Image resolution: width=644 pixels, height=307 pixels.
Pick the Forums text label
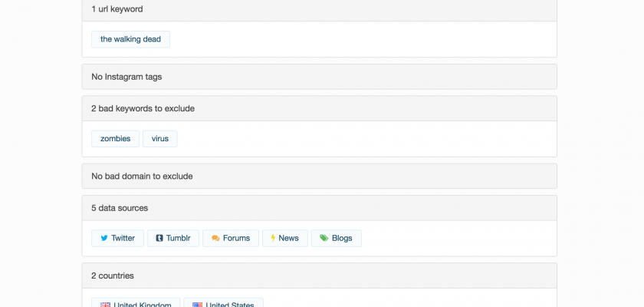(236, 238)
